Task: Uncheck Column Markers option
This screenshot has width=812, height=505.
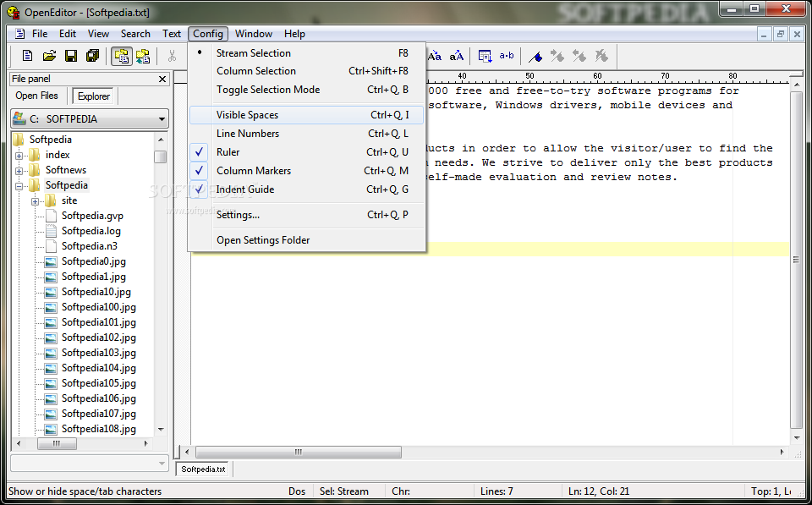Action: (x=306, y=171)
